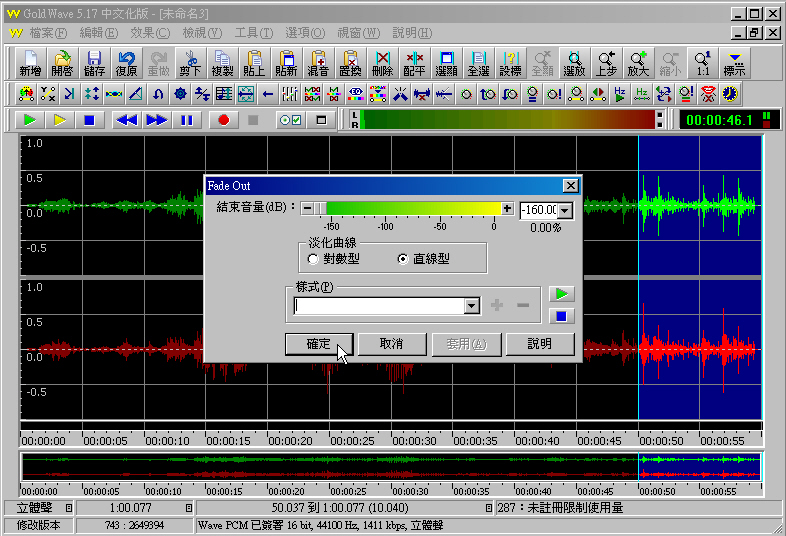Click the 混音 (Mix) toolbar icon
Image resolution: width=786 pixels, height=536 pixels.
coord(318,63)
